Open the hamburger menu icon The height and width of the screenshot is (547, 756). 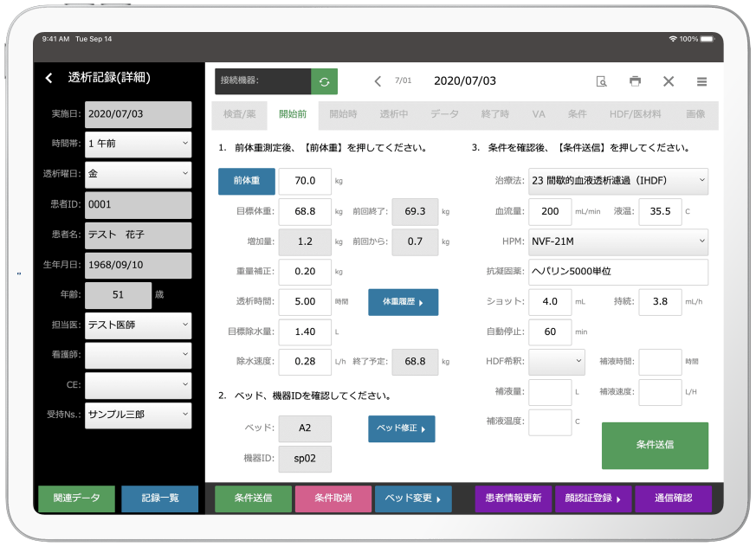coord(701,81)
